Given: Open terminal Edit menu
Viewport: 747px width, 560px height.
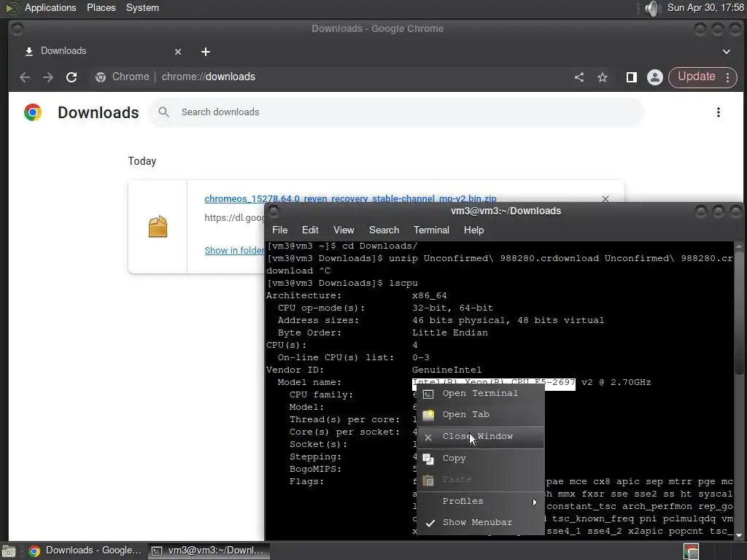Looking at the screenshot, I should (x=310, y=230).
